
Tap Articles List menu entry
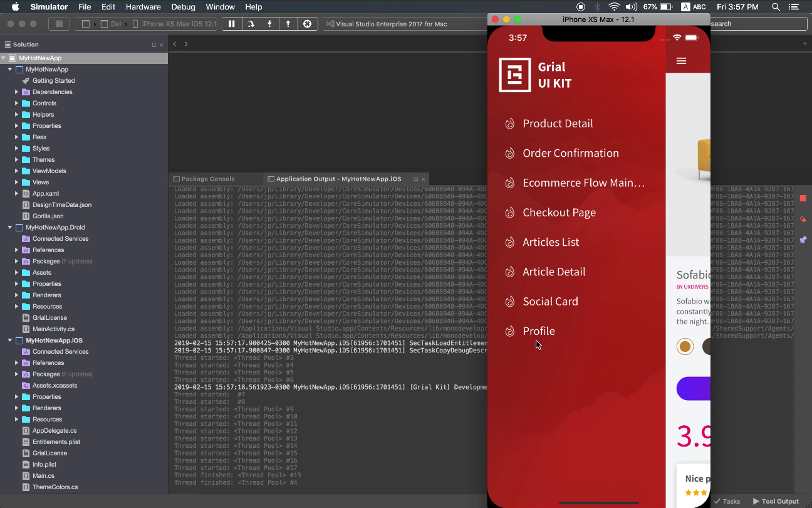coord(551,242)
